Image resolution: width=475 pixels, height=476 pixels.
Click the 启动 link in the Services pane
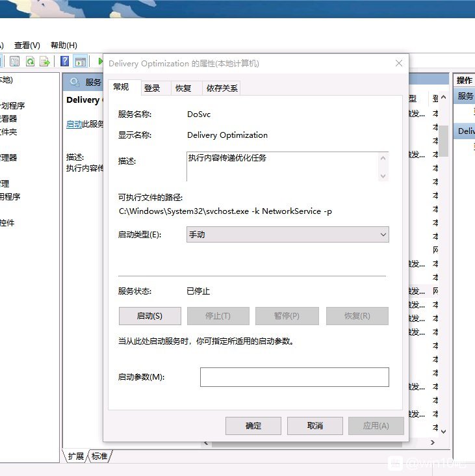[x=74, y=124]
